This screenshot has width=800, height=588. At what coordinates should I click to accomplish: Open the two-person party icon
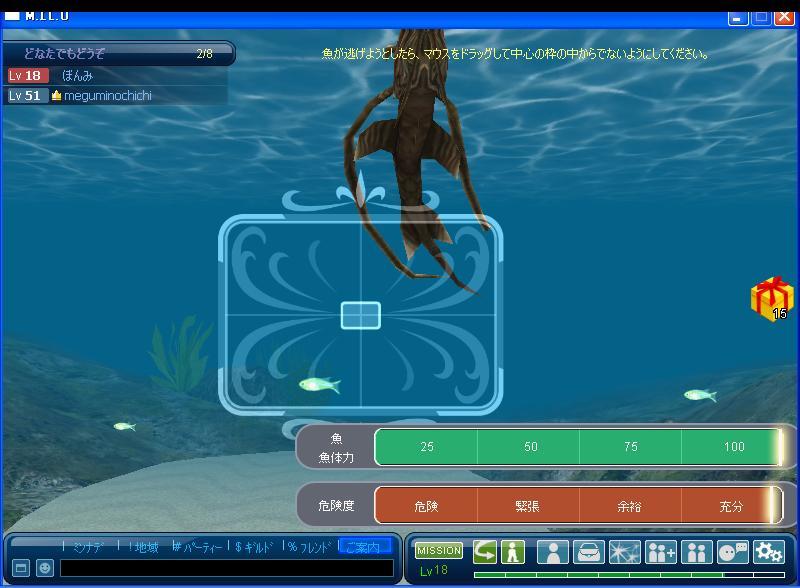click(x=696, y=551)
